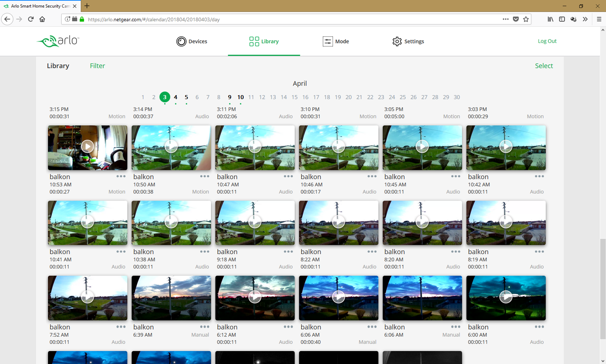Show the browser Library bookshelf icon
606x364 pixels.
coord(550,19)
